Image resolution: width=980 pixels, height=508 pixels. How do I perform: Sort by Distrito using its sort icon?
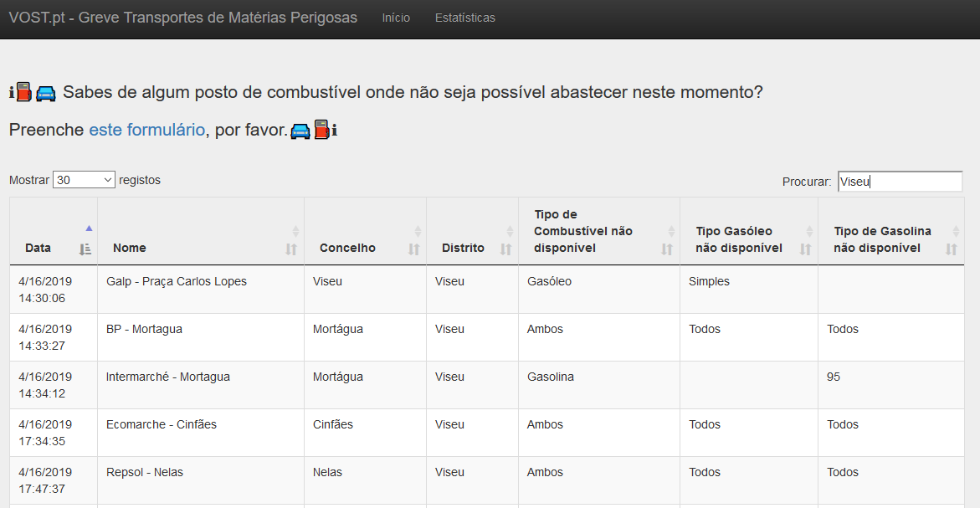(505, 249)
